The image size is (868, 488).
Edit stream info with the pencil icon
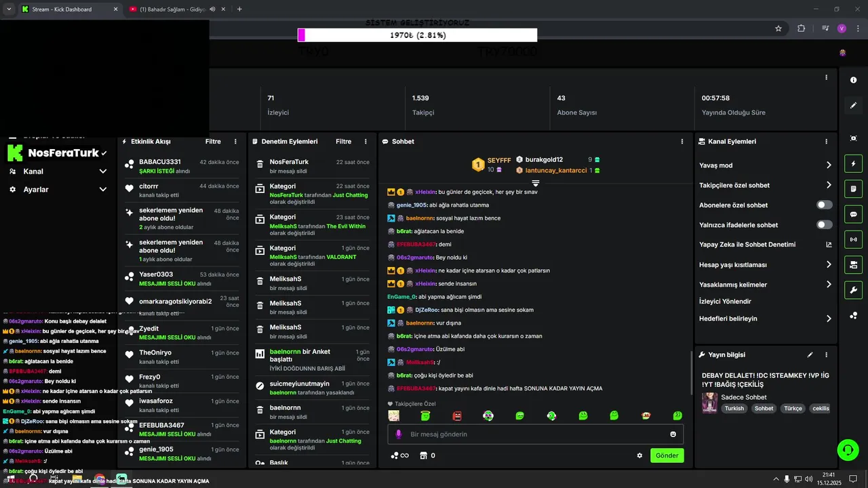click(810, 354)
